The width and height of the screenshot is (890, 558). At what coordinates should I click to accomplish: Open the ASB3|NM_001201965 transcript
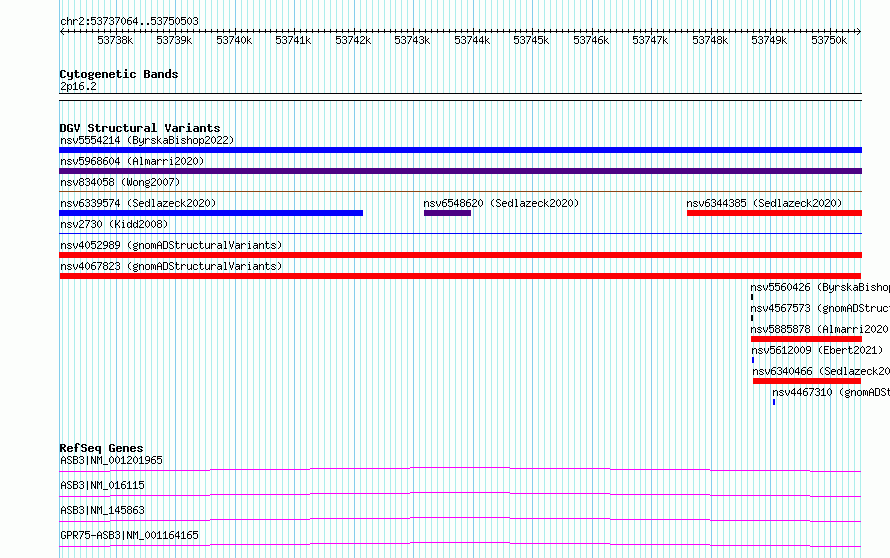click(x=111, y=460)
